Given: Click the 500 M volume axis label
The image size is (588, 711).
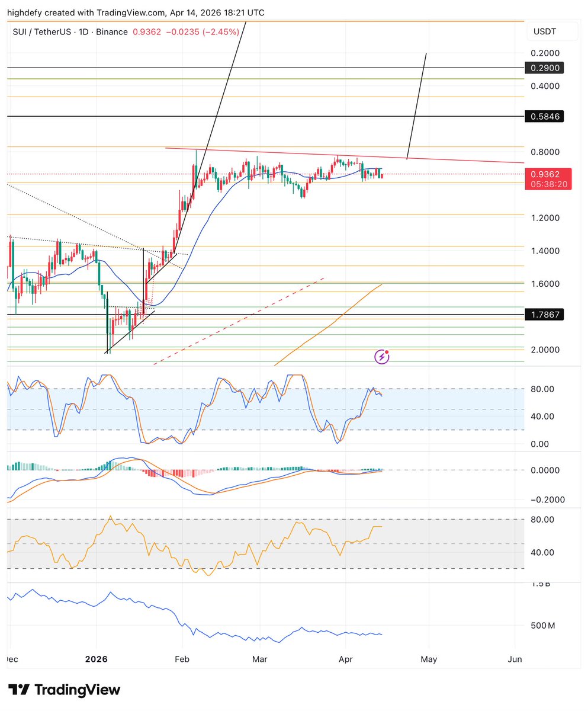Looking at the screenshot, I should coord(544,626).
